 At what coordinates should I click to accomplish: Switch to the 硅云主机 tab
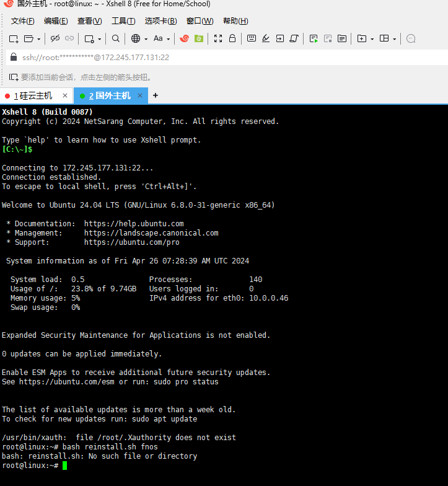coord(36,95)
